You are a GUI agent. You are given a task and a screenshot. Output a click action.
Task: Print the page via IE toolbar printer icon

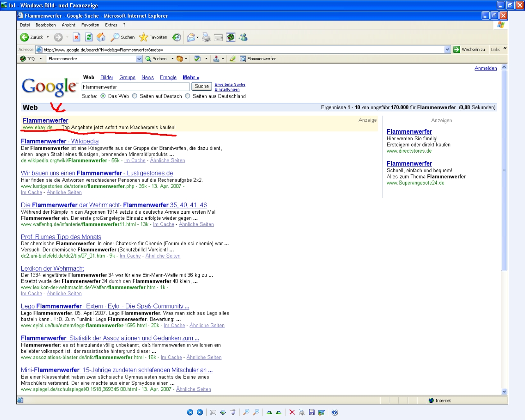206,37
